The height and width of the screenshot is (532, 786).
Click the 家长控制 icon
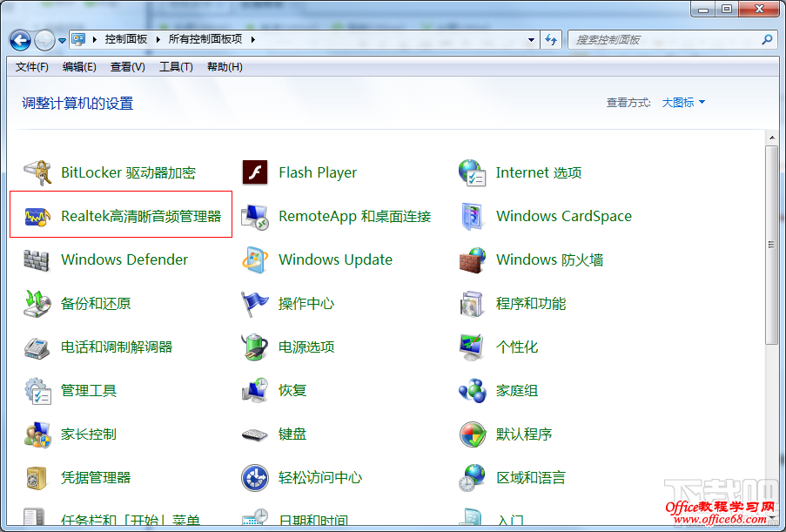(x=37, y=434)
